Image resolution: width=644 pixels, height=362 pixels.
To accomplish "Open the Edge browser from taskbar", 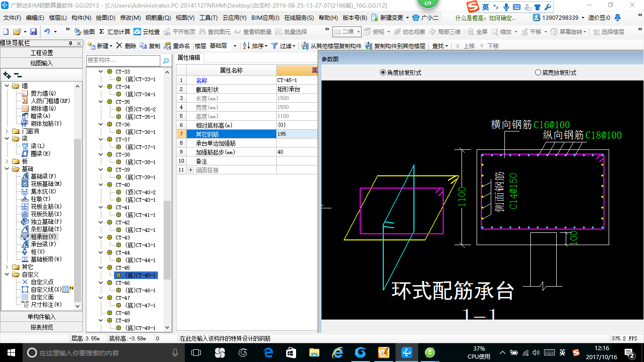I will (x=269, y=353).
